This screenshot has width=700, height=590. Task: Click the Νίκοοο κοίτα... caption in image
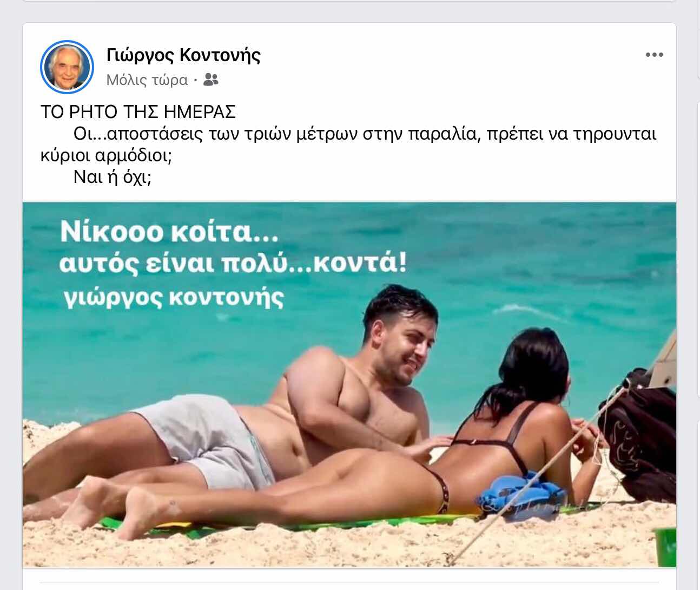tap(169, 232)
